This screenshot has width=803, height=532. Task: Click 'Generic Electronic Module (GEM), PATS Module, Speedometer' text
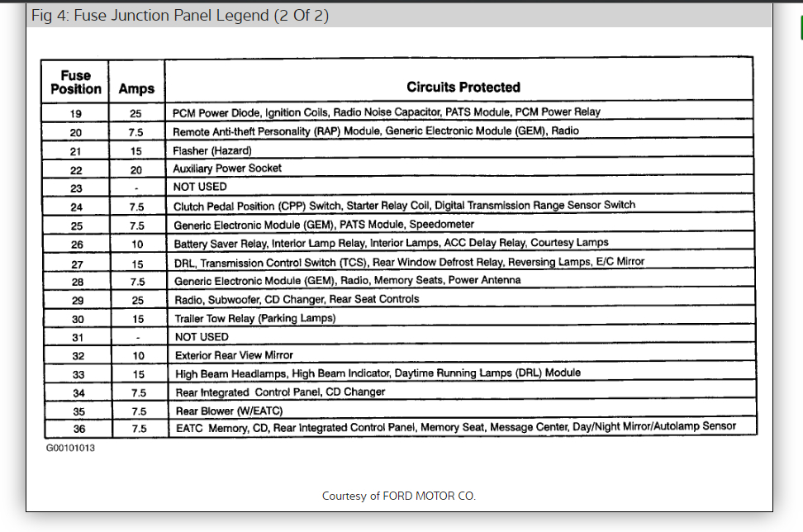pos(324,224)
